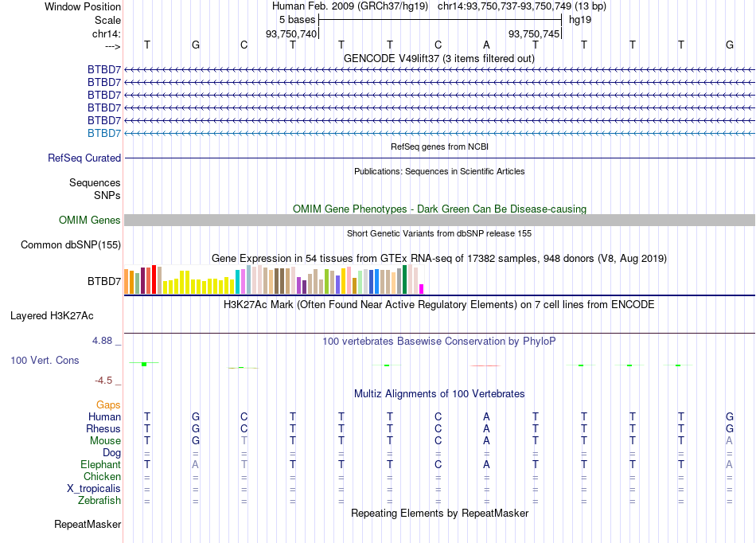Image resolution: width=756 pixels, height=543 pixels.
Task: Click the magenta last bar in GTEx chart
Action: point(422,289)
